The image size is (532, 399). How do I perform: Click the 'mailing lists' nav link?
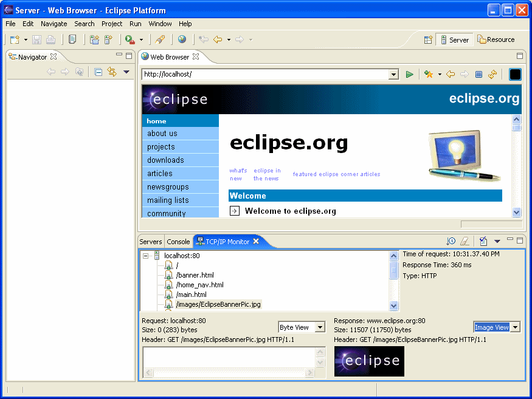(x=168, y=200)
